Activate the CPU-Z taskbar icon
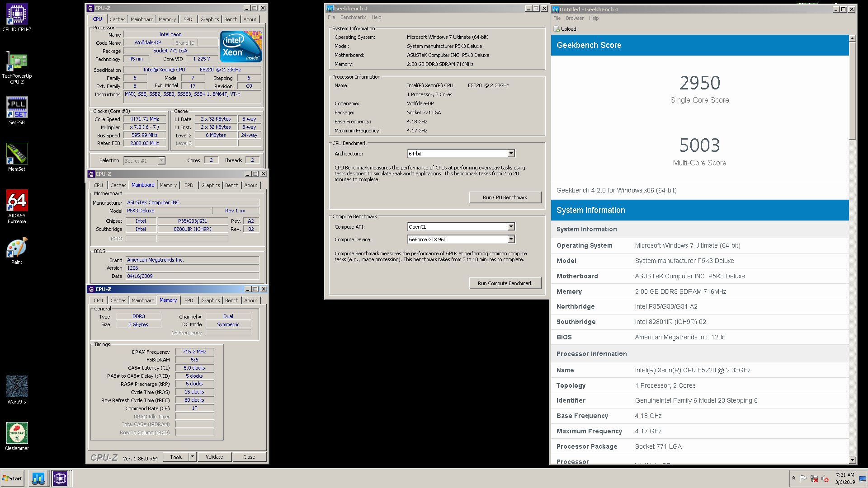 60,479
